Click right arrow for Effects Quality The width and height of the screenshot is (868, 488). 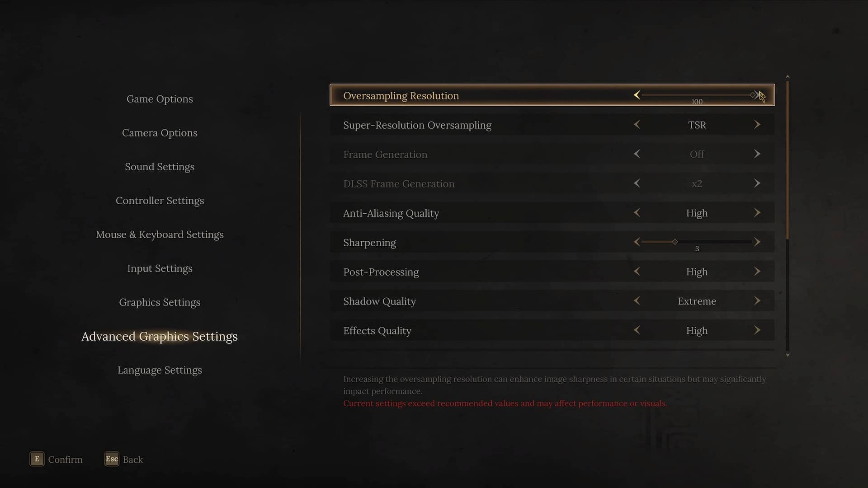pyautogui.click(x=757, y=330)
